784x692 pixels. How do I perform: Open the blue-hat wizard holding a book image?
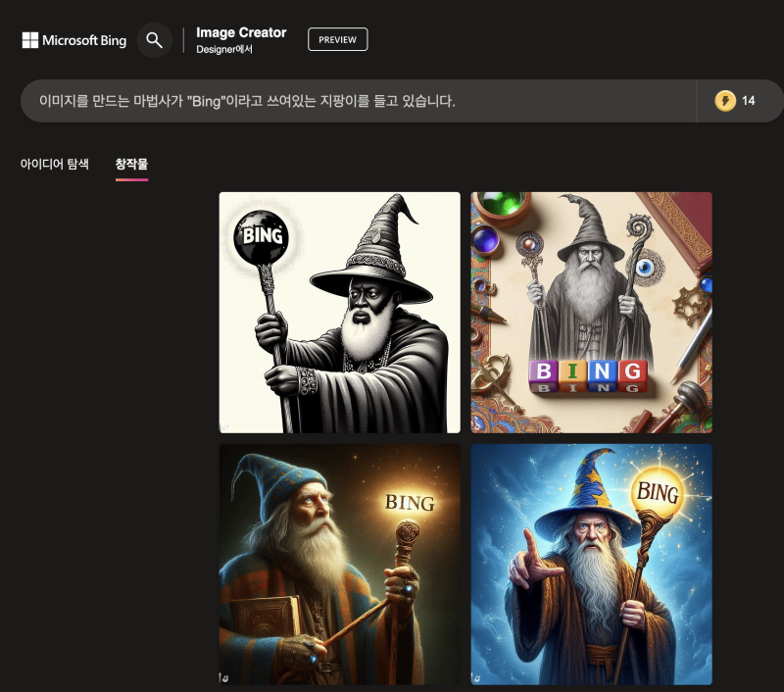point(339,565)
